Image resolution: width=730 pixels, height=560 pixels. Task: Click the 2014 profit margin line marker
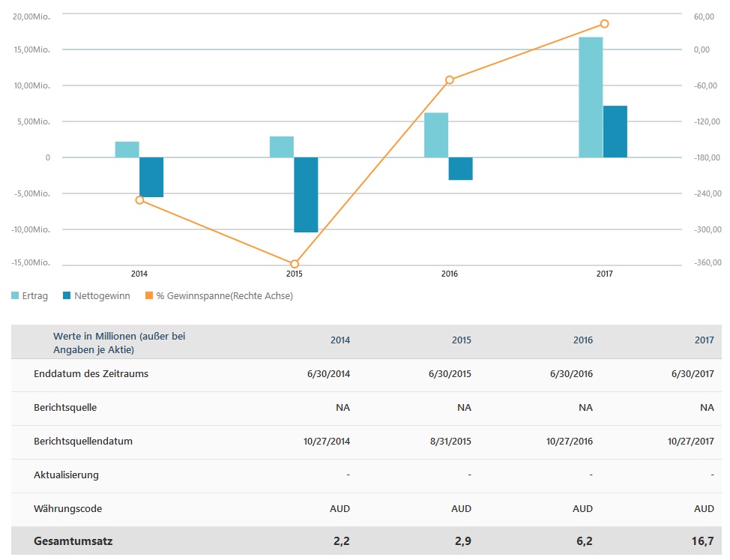coord(139,200)
